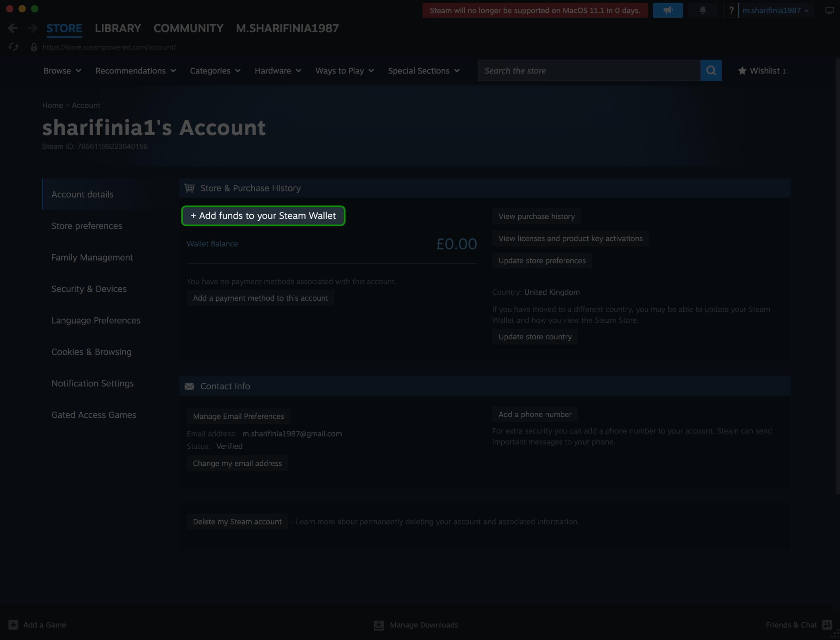Image resolution: width=840 pixels, height=640 pixels.
Task: Click the Add a Game plus icon
Action: (13, 625)
